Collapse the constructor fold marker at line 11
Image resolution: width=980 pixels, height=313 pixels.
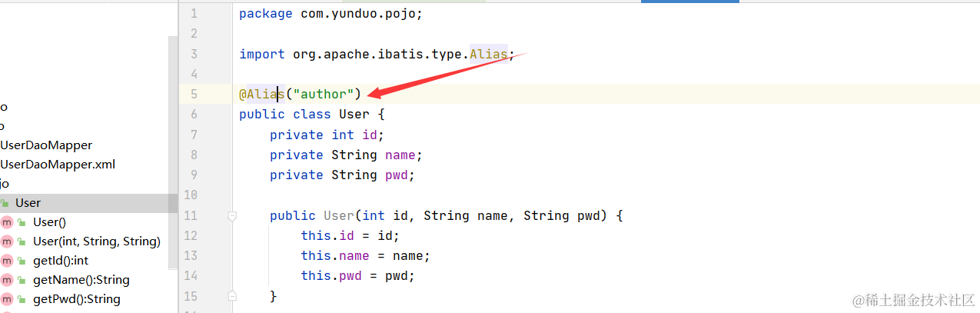(x=232, y=216)
